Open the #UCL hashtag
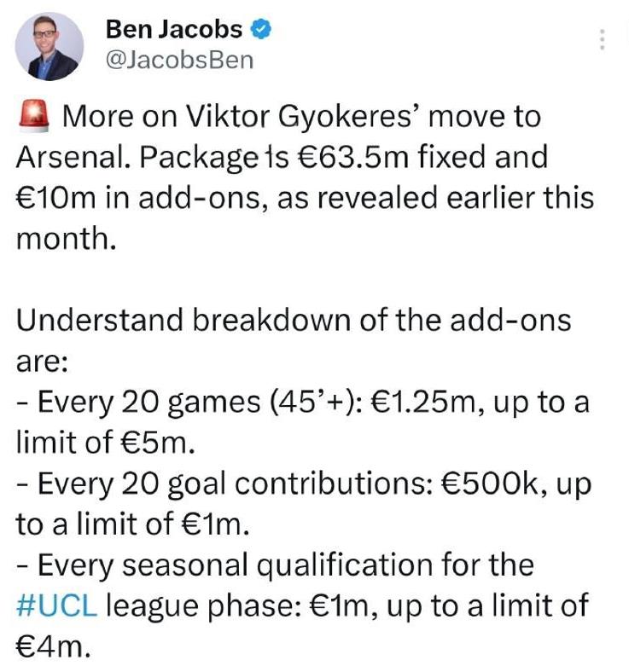The image size is (629, 672). 56,605
